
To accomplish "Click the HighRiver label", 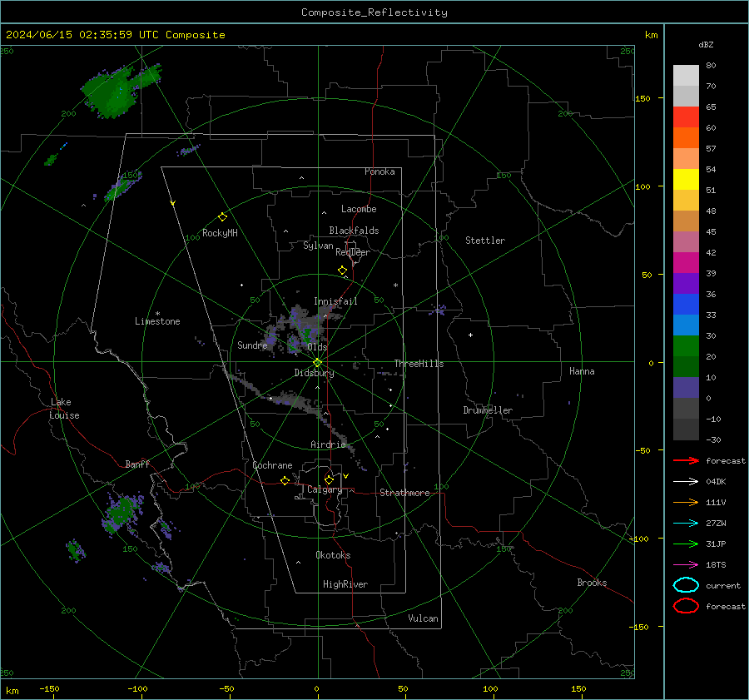I will point(345,584).
